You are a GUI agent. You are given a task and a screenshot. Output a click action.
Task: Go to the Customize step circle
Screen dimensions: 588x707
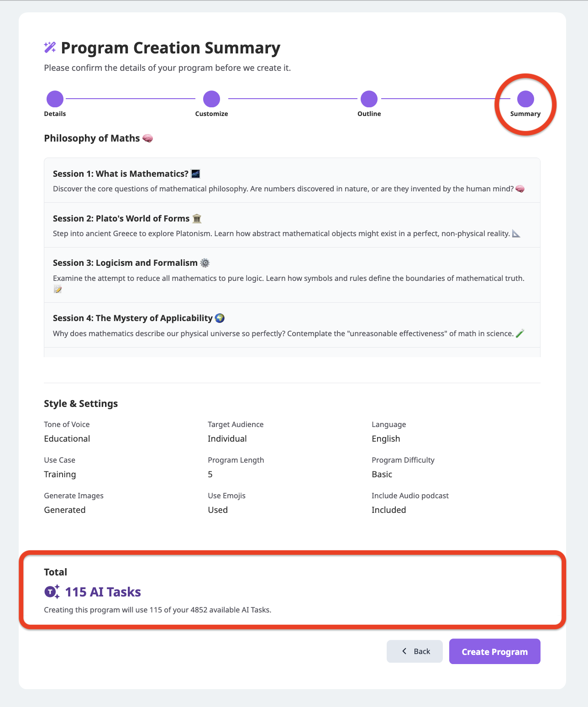211,99
